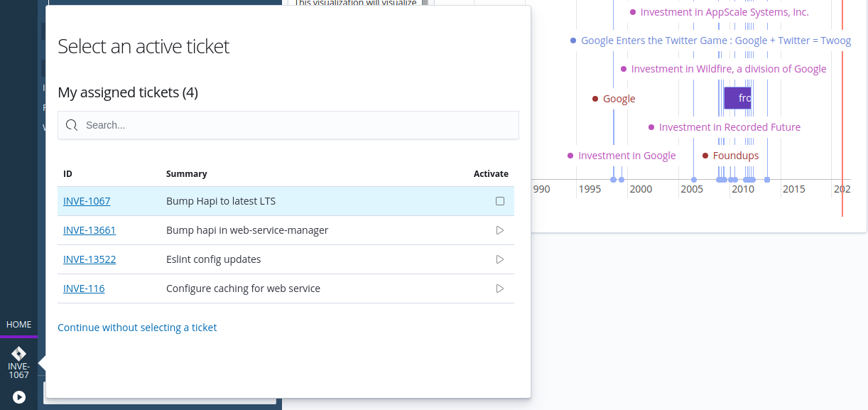This screenshot has height=410, width=868.
Task: Activate ticket INVE-13522 with play icon
Action: (500, 259)
